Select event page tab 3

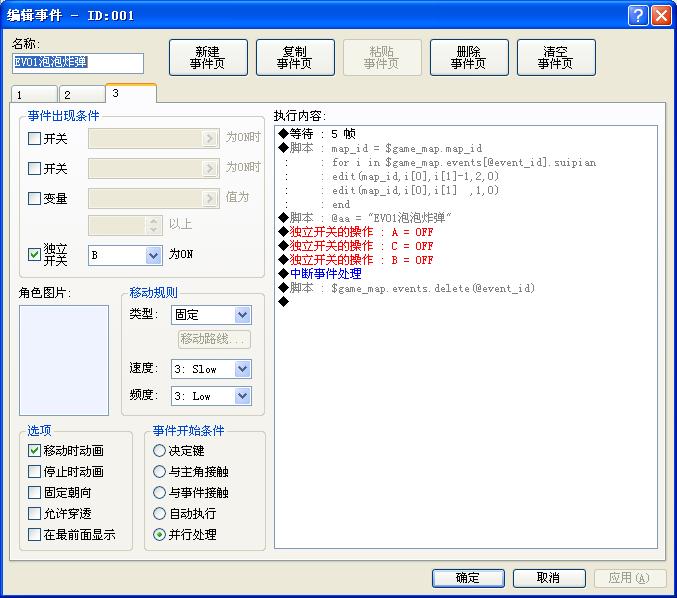click(131, 93)
